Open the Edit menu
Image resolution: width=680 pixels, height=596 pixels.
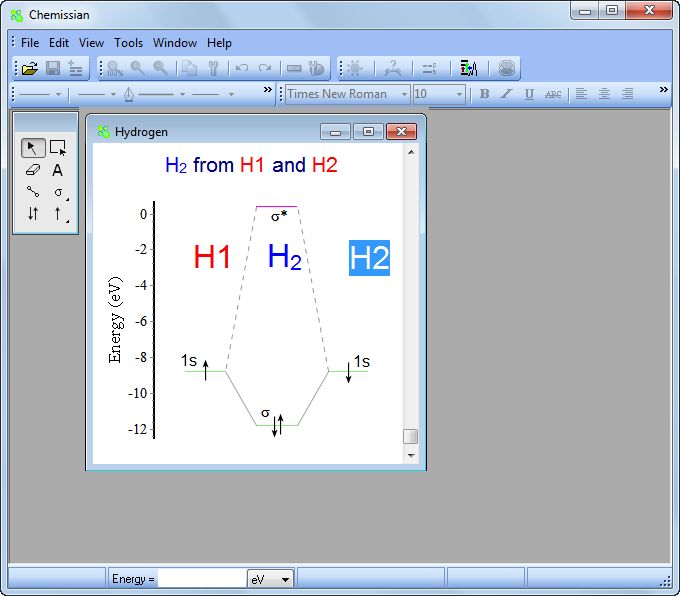coord(59,43)
